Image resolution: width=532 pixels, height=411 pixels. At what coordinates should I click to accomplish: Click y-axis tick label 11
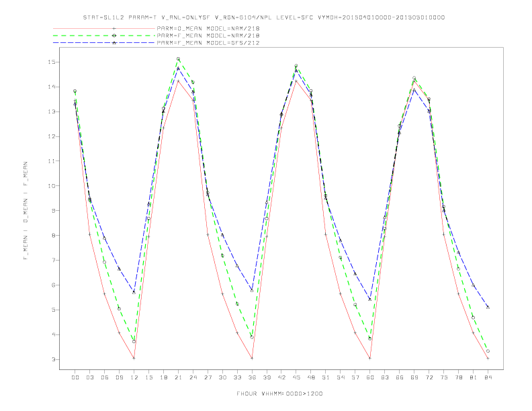(51, 161)
